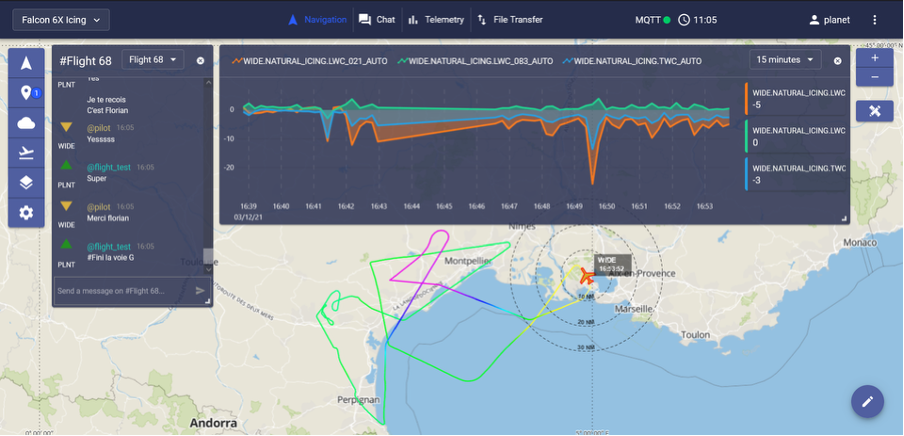This screenshot has width=904, height=436.
Task: Click the @pilot mention above 'Merci florian'
Action: 99,206
